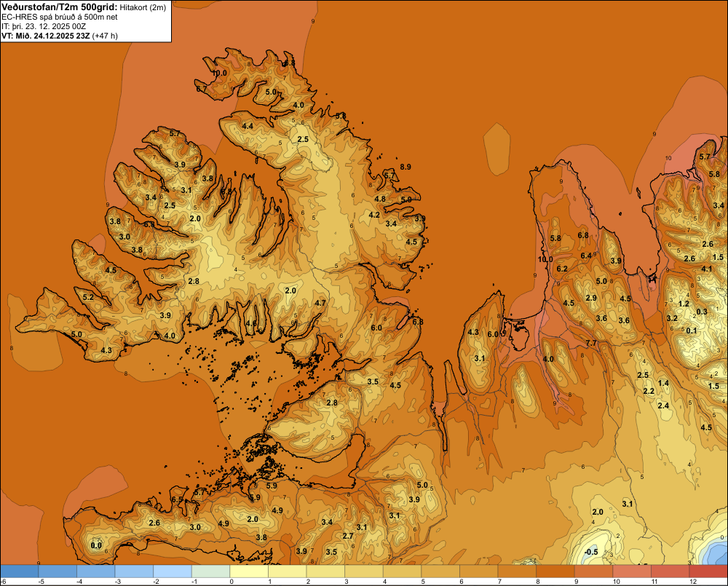Click the light blue legend swatch between -2 and -1
This screenshot has height=586, width=728.
point(173,571)
